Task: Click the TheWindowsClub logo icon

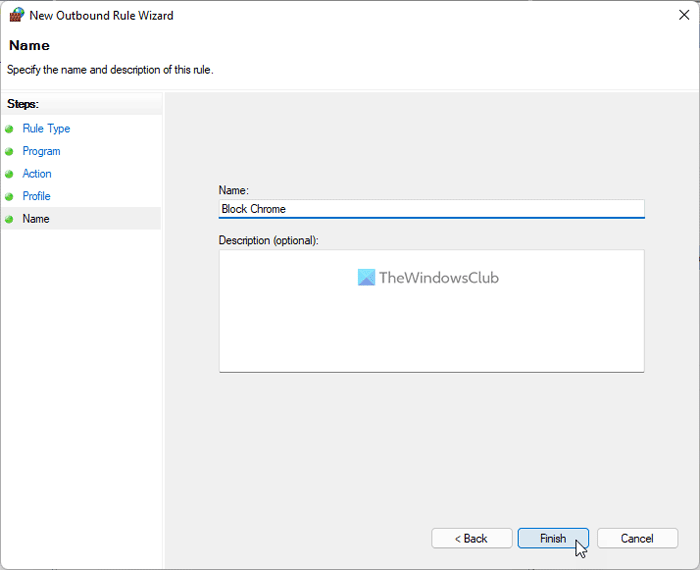Action: coord(366,278)
